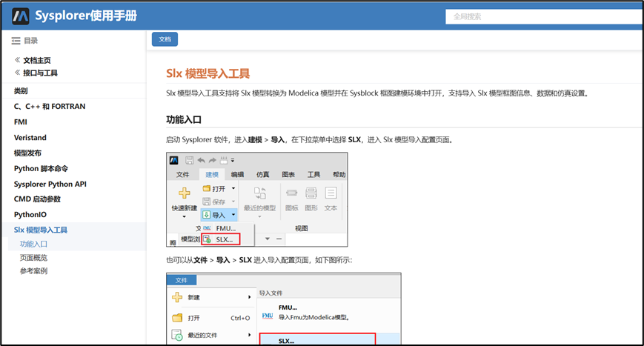This screenshot has width=644, height=346.
Task: Open the CMD 启动参数 topic
Action: point(37,199)
